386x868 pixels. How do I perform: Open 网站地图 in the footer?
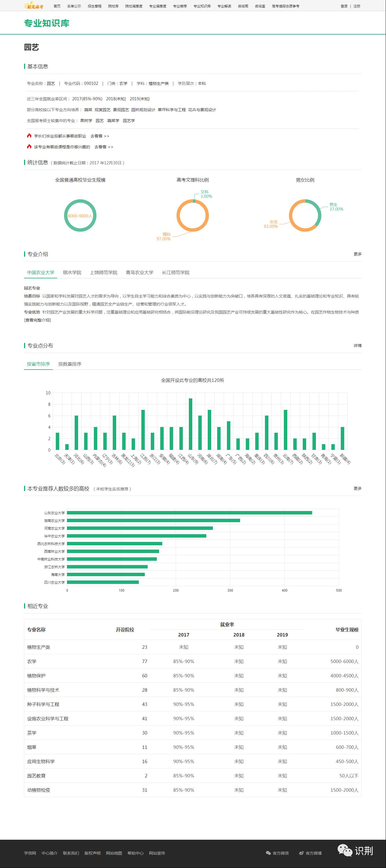pos(114,853)
